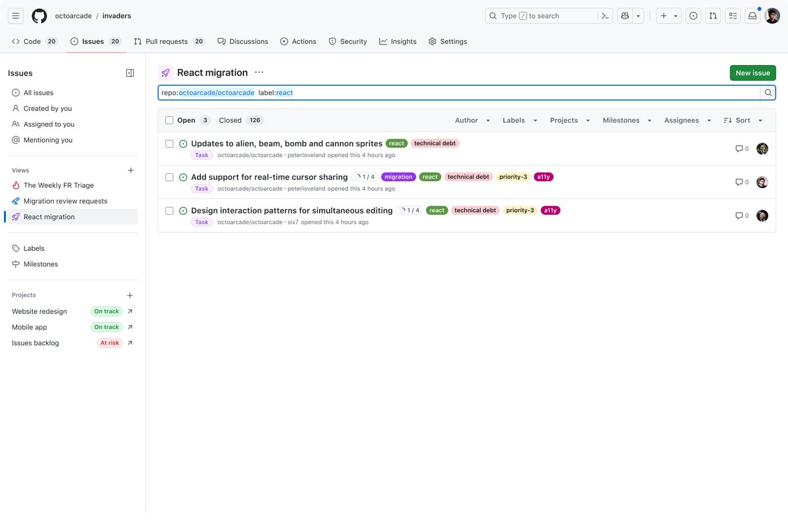Open the pull requests icon in header

pyautogui.click(x=713, y=16)
